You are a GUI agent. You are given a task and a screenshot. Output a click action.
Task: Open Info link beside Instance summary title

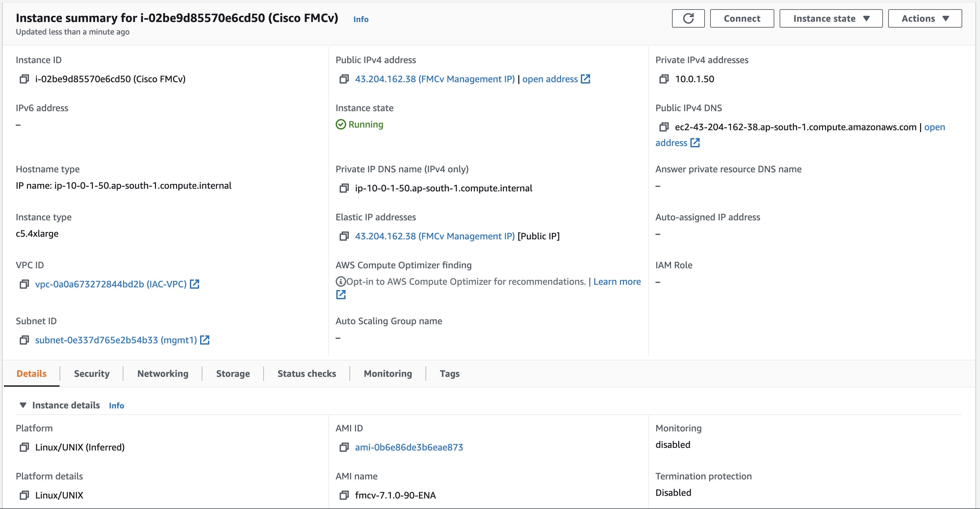click(x=361, y=19)
